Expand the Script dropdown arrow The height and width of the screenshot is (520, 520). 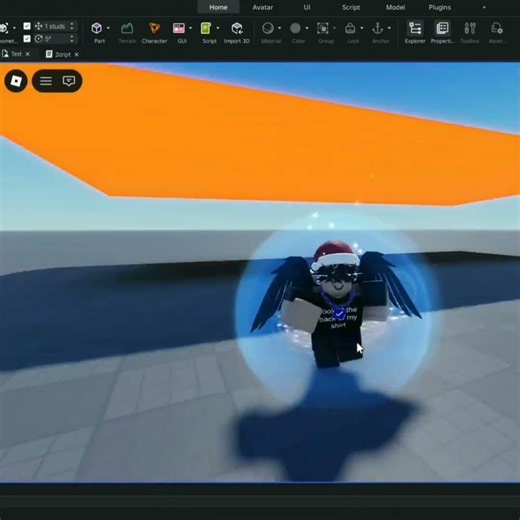pyautogui.click(x=218, y=28)
